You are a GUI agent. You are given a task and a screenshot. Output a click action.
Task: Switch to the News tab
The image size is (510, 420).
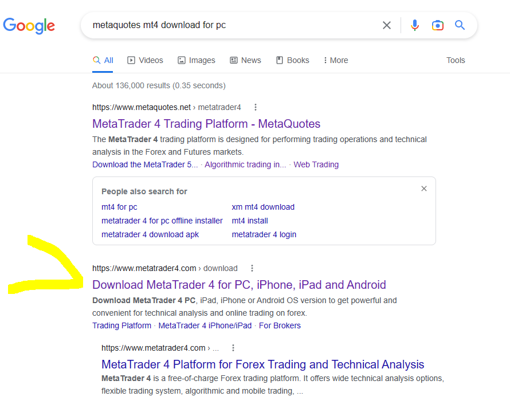245,60
